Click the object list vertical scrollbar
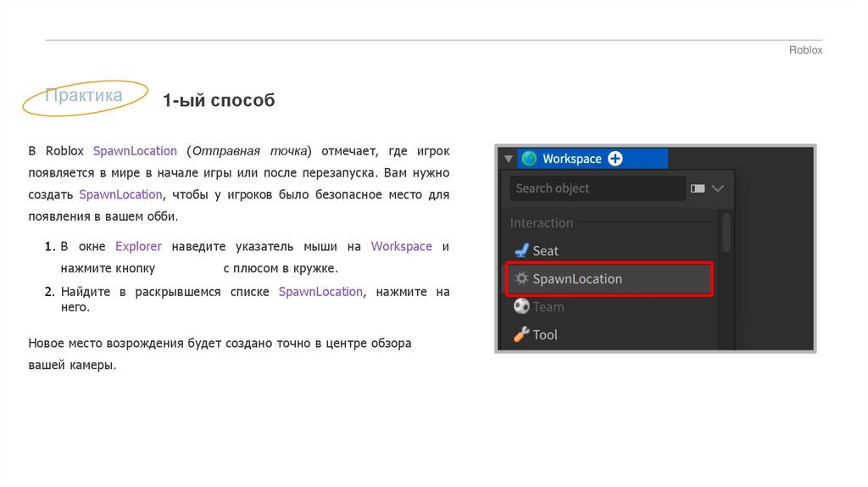868x487 pixels. click(x=726, y=232)
